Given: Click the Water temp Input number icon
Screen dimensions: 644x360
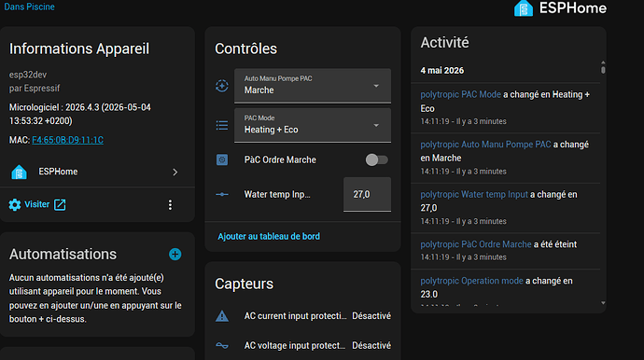Looking at the screenshot, I should 222,194.
